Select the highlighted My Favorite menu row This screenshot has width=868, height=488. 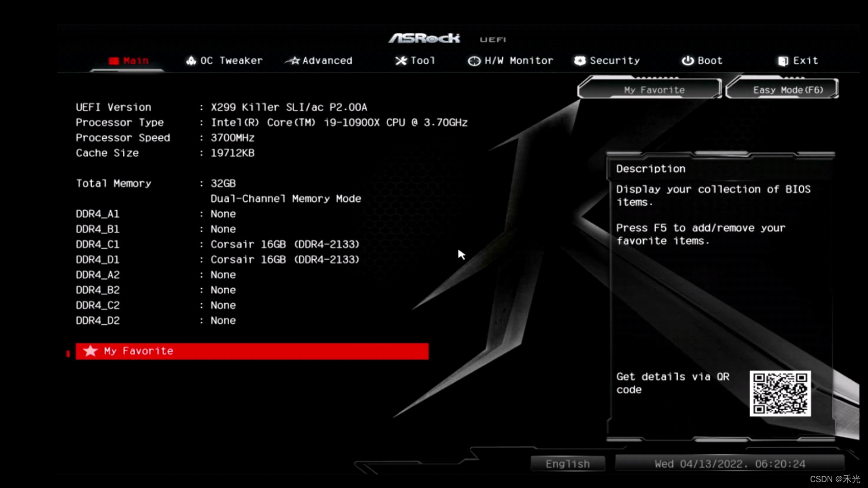coord(252,351)
